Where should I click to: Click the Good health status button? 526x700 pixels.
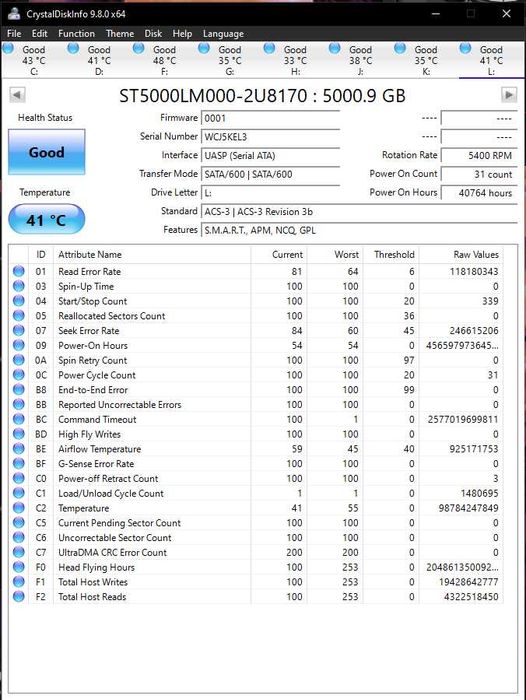(46, 152)
